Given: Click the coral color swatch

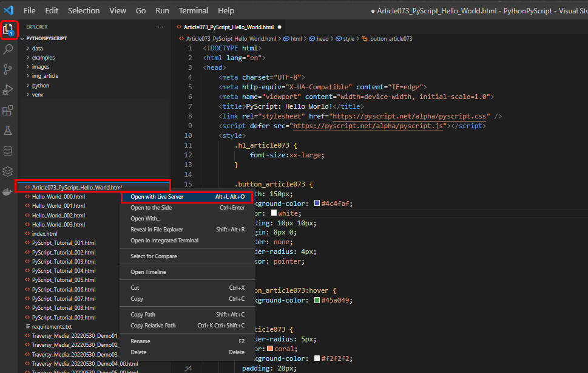Looking at the screenshot, I should tap(270, 349).
